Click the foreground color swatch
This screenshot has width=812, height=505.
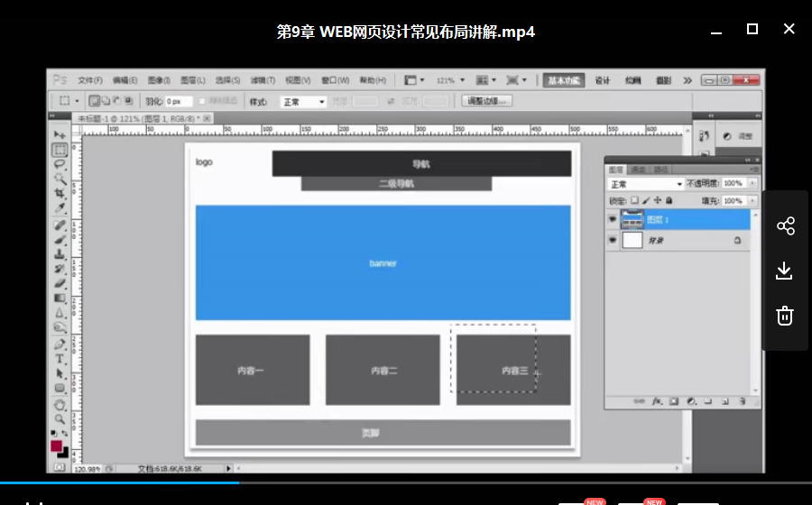(x=56, y=445)
